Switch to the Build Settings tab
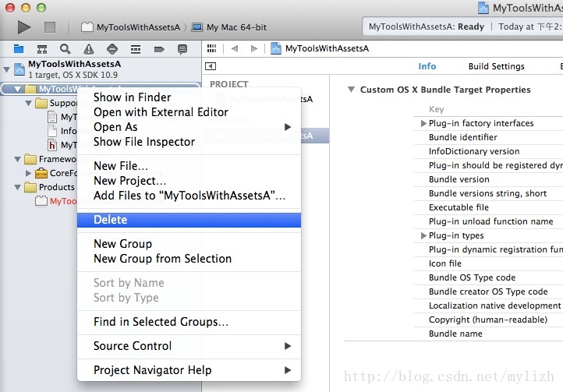563x392 pixels. click(496, 66)
